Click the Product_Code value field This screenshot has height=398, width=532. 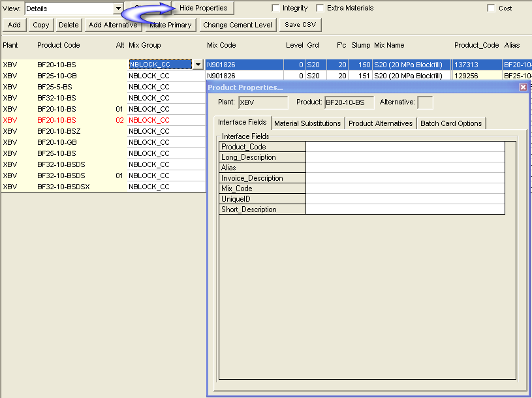405,147
